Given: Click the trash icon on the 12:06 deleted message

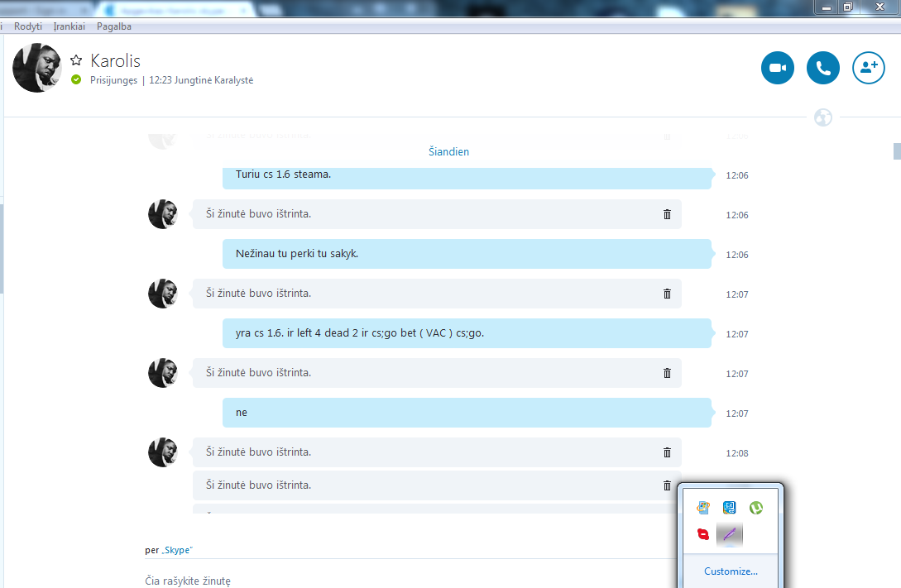Looking at the screenshot, I should coord(667,214).
